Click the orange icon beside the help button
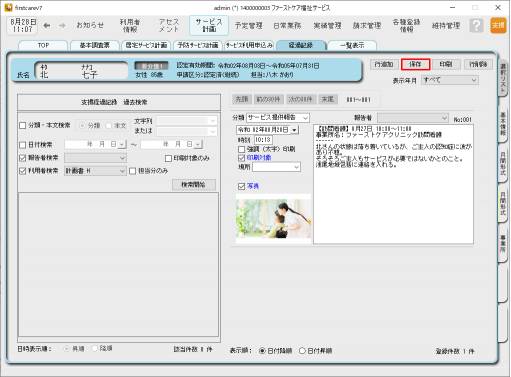511x377 pixels. (498, 25)
